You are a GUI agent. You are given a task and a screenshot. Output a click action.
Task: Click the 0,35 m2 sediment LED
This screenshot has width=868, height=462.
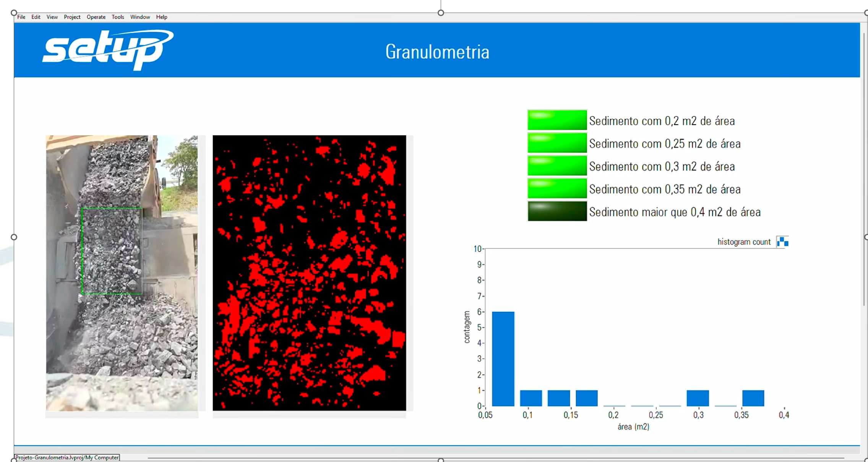[557, 189]
